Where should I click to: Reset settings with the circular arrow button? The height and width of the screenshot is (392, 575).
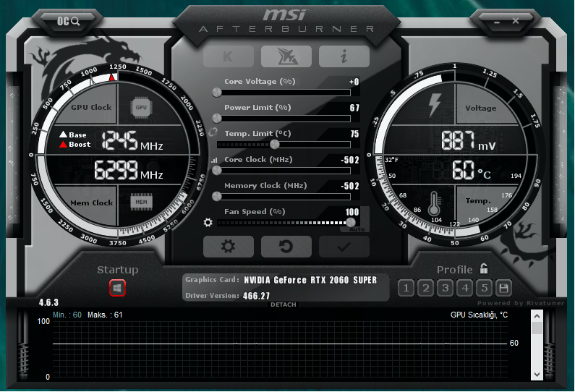coord(286,247)
